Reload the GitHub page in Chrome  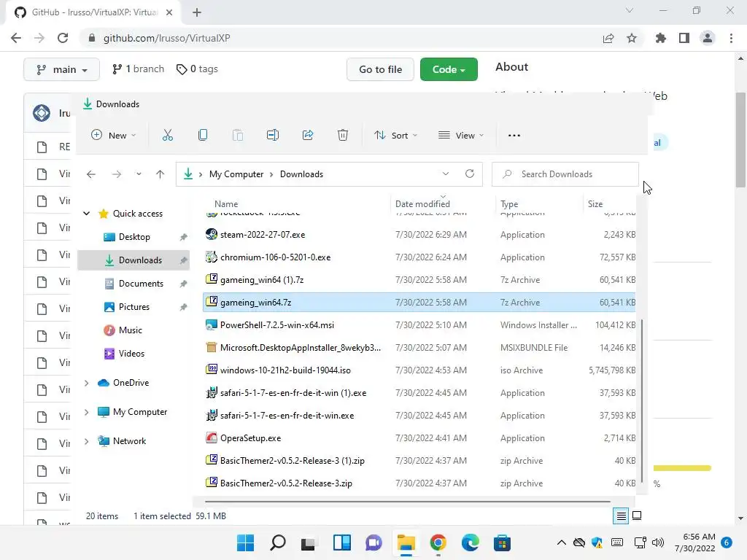63,38
